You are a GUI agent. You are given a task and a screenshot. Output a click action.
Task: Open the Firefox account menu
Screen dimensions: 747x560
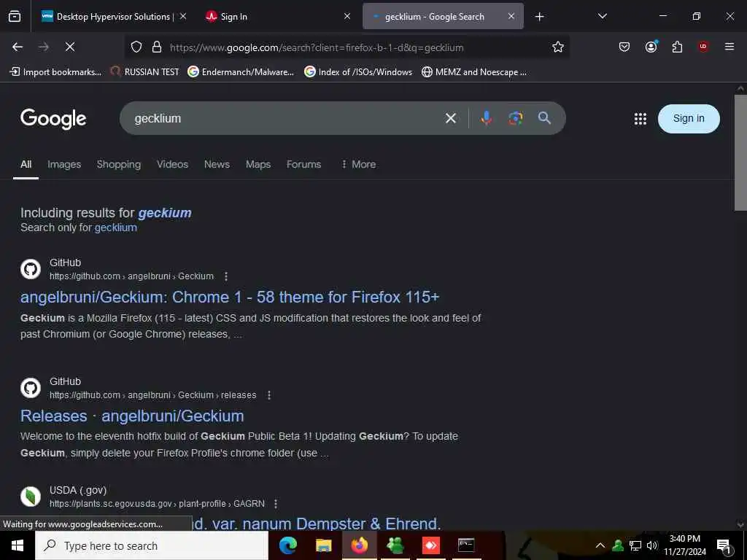651,47
